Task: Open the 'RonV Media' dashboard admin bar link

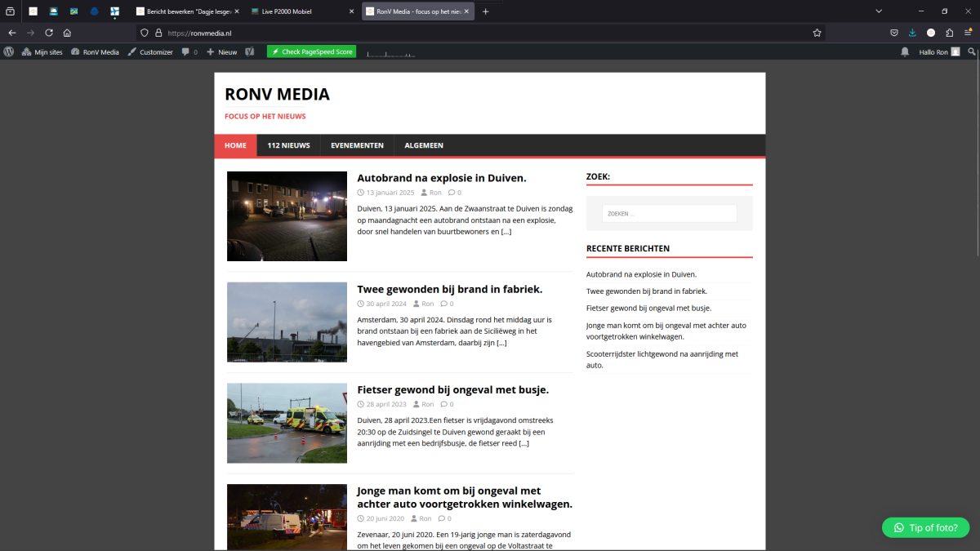Action: [x=95, y=51]
